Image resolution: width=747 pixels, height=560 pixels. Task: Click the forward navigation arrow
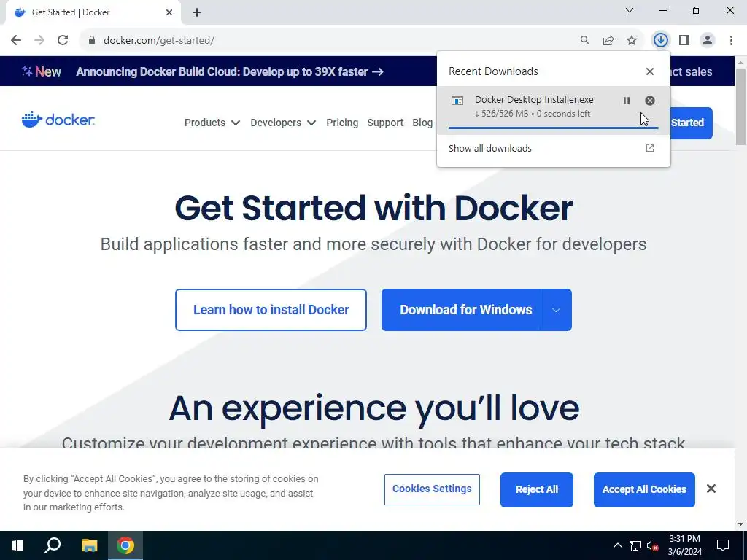tap(39, 40)
